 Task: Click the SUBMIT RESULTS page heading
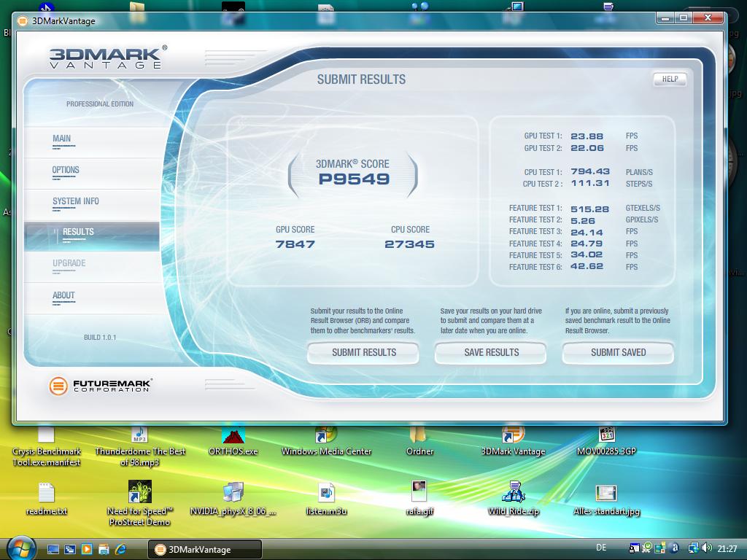(361, 79)
